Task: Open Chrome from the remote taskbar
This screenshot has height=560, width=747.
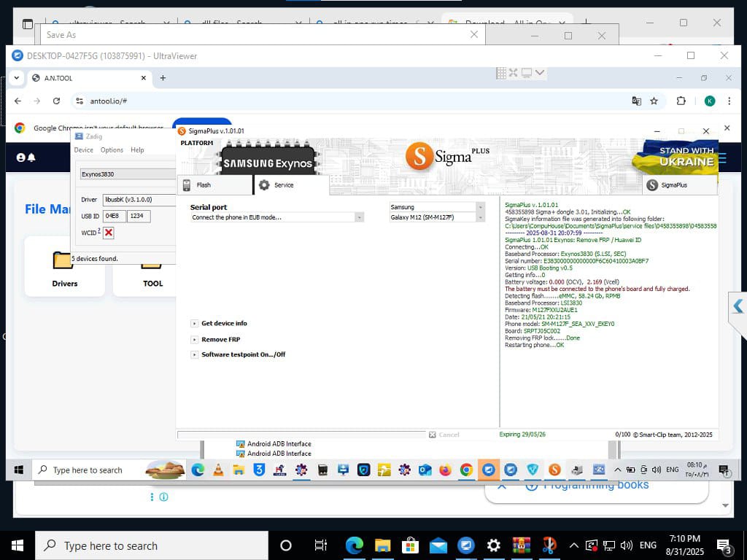Action: click(x=466, y=470)
